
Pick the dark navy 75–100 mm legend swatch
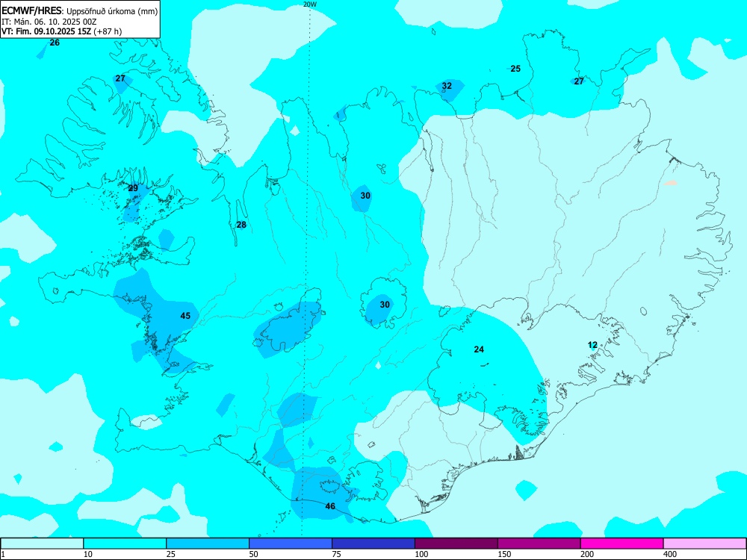[373, 544]
